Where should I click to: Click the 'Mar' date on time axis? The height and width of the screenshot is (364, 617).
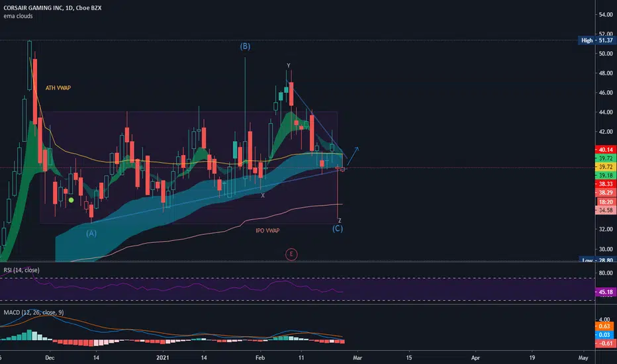pos(357,357)
